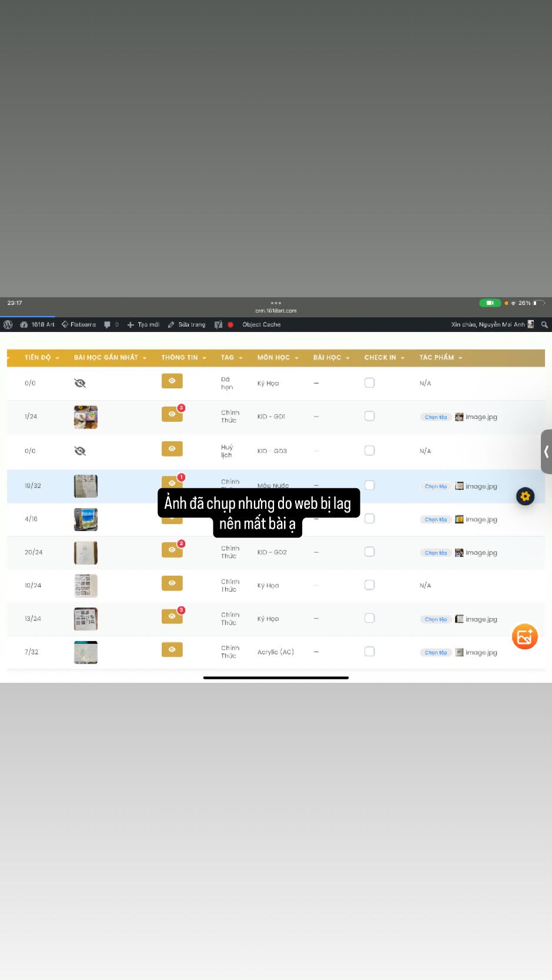The width and height of the screenshot is (552, 980).
Task: Click the orange add-image floating button
Action: (x=525, y=637)
